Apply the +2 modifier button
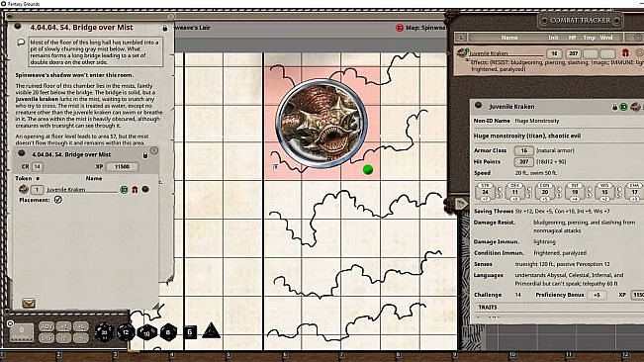 point(63,326)
